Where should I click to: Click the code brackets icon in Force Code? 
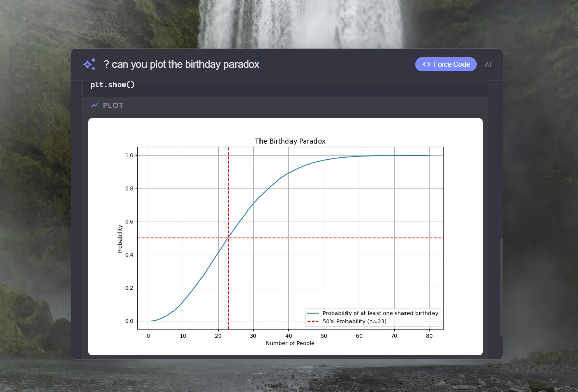[426, 64]
